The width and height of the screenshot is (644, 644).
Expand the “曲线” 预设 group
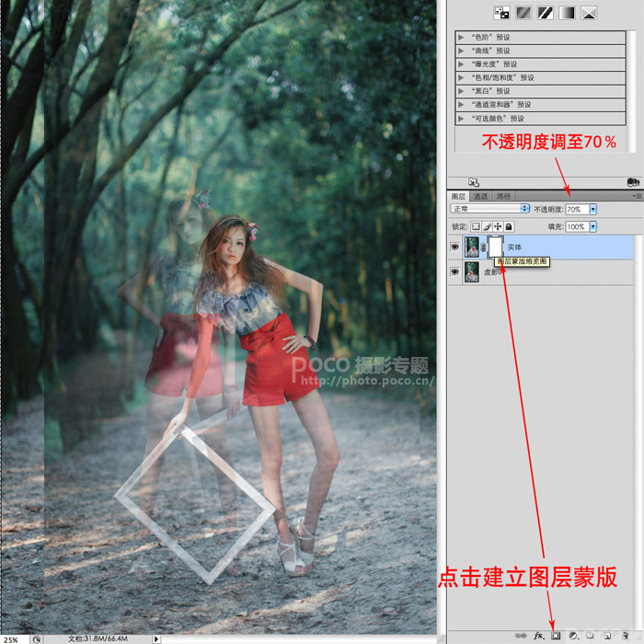point(461,51)
